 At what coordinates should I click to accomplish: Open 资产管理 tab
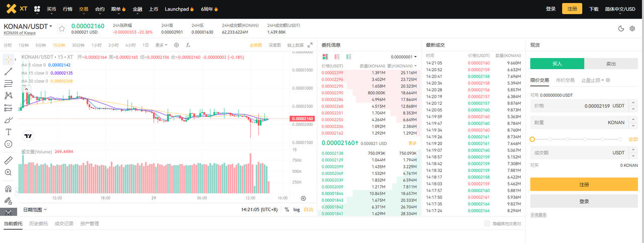[x=89, y=223]
